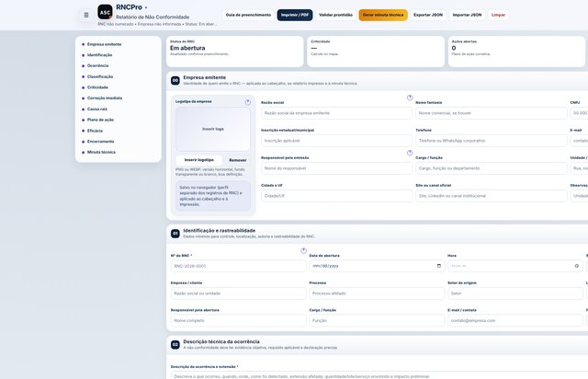Select Plano de ação in sidebar

point(100,120)
